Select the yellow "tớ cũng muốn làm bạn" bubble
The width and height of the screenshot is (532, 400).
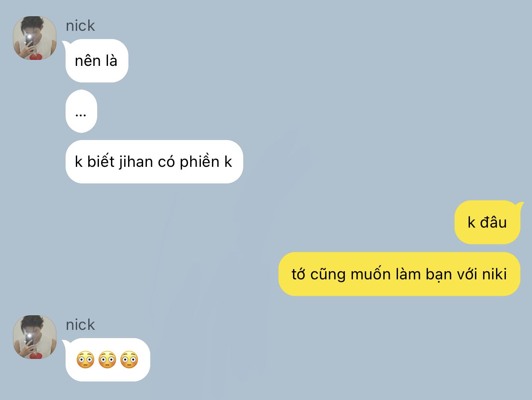click(399, 274)
